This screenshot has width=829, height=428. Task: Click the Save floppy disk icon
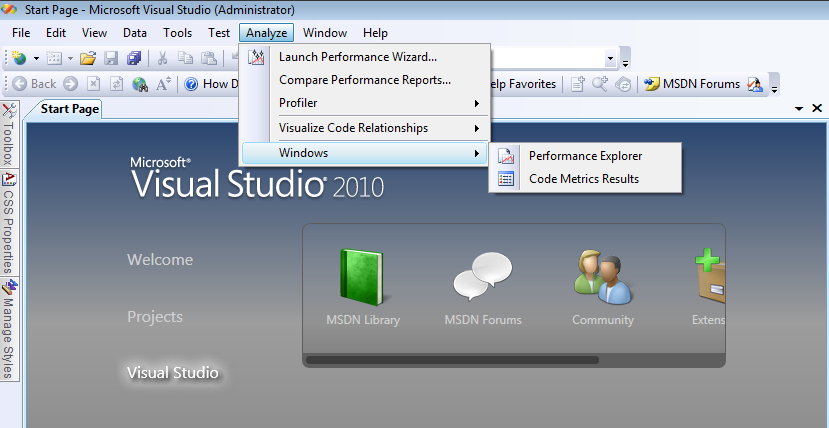coord(111,58)
